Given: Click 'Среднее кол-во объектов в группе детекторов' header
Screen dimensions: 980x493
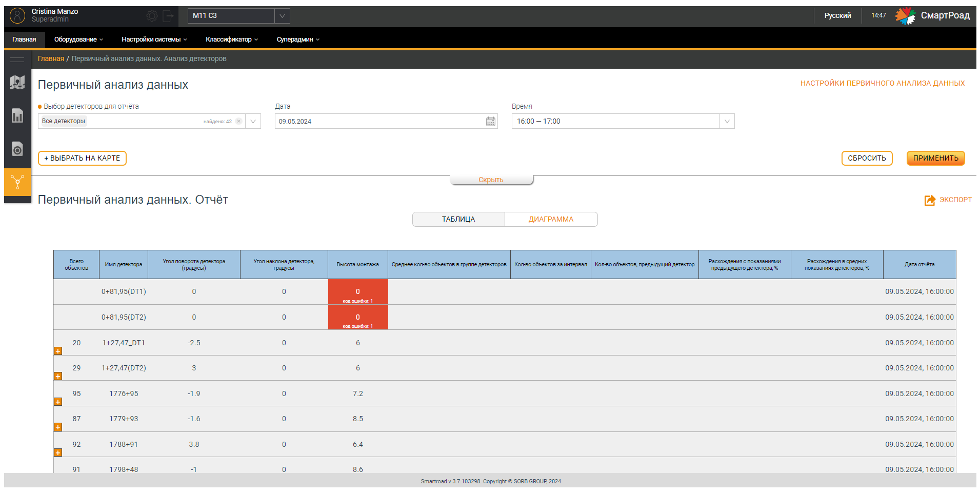Looking at the screenshot, I should coord(449,265).
